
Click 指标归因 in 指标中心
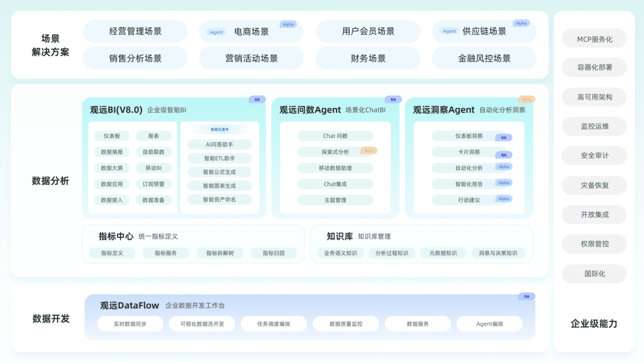click(274, 253)
